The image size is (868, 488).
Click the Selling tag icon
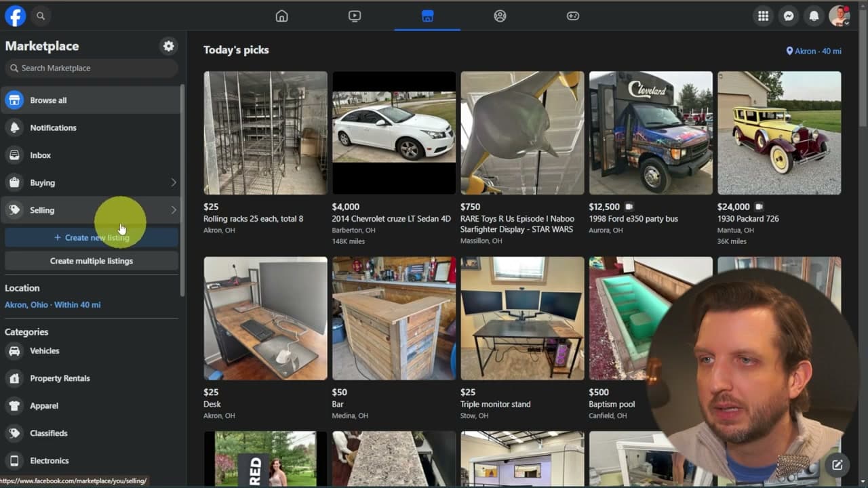(x=14, y=210)
